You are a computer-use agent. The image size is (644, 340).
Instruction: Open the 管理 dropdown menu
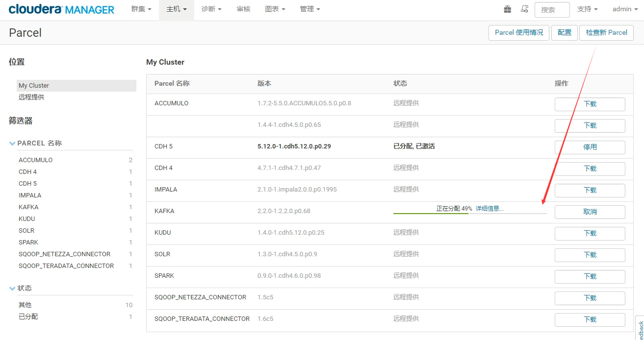coord(310,9)
